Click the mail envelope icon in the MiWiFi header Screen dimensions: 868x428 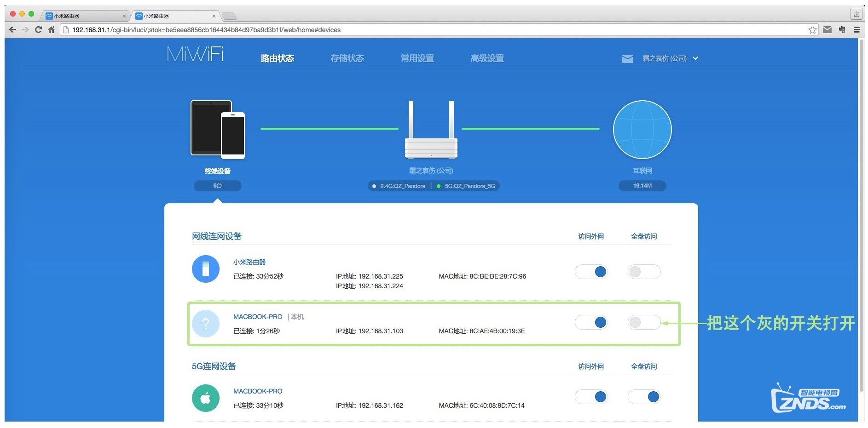[x=627, y=59]
